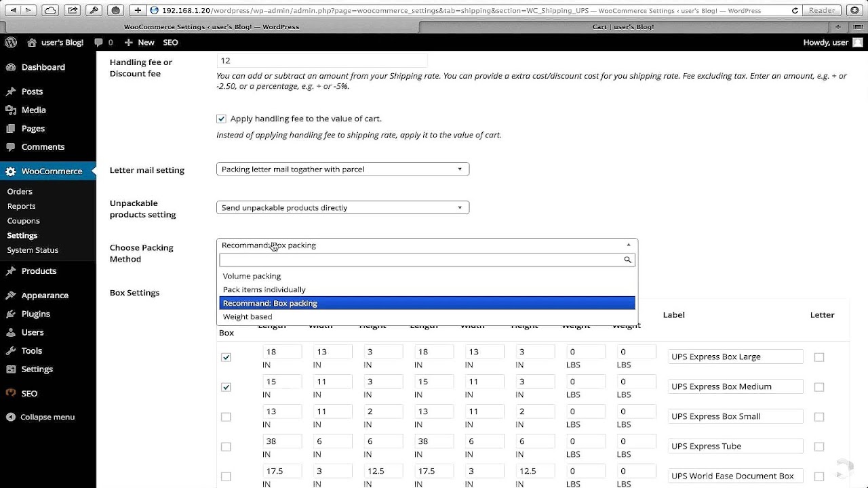Open WooCommerce System Status submenu
Viewport: 868px width, 488px height.
(x=33, y=250)
